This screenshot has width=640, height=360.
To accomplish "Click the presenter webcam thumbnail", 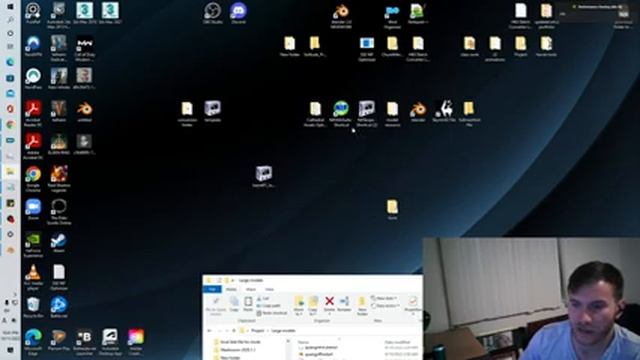I will [x=531, y=299].
